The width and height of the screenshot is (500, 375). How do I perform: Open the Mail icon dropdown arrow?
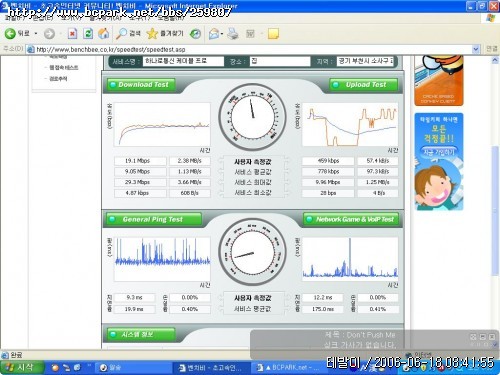coord(222,34)
